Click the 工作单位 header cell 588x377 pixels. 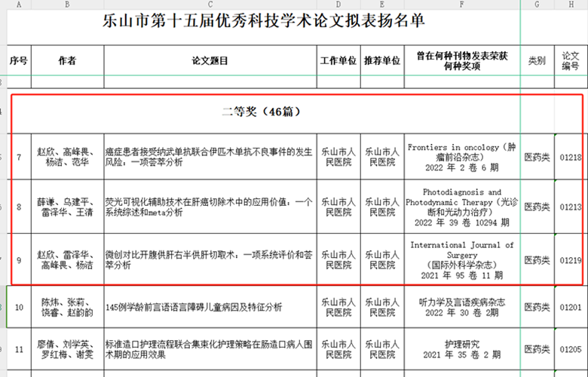click(x=338, y=60)
